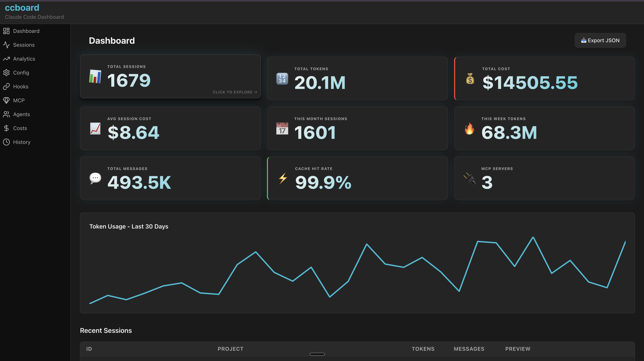
Task: Click CLICK TO EXPLORE on Total Sessions card
Action: [x=234, y=92]
